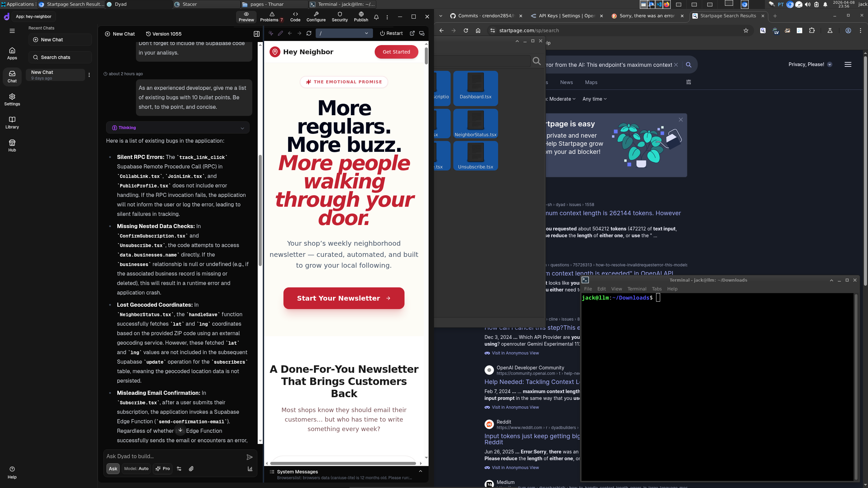Screen dimensions: 868x488
Task: Open the browser tab search chevron
Action: point(441,16)
